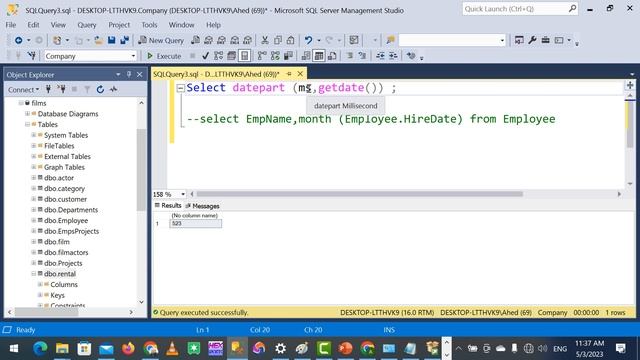Viewport: 640px width, 360px height.
Task: Toggle IntelliSense Enabled button
Action: click(244, 56)
